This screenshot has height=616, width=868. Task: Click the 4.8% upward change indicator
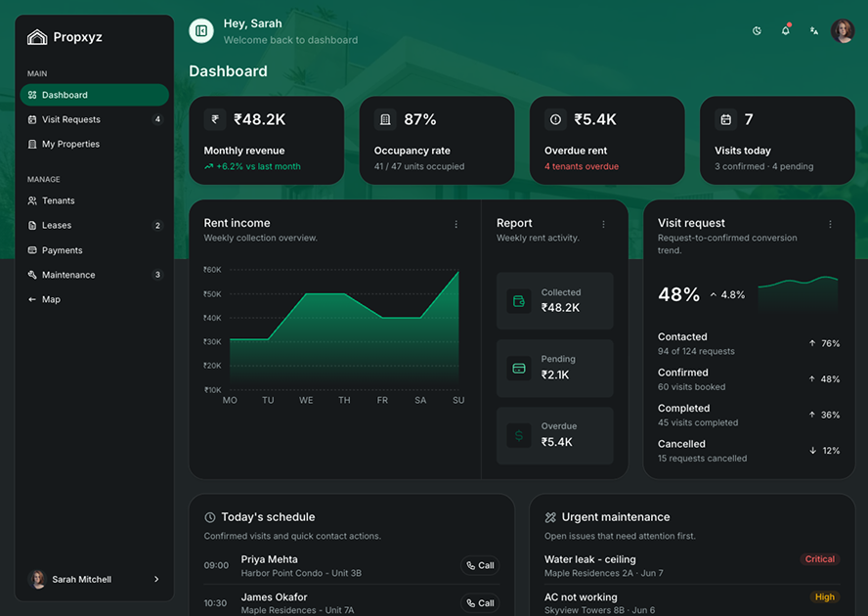[x=727, y=294]
